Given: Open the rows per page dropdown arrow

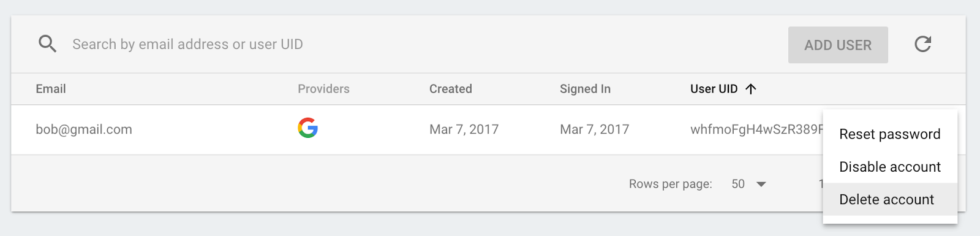Looking at the screenshot, I should click(761, 184).
